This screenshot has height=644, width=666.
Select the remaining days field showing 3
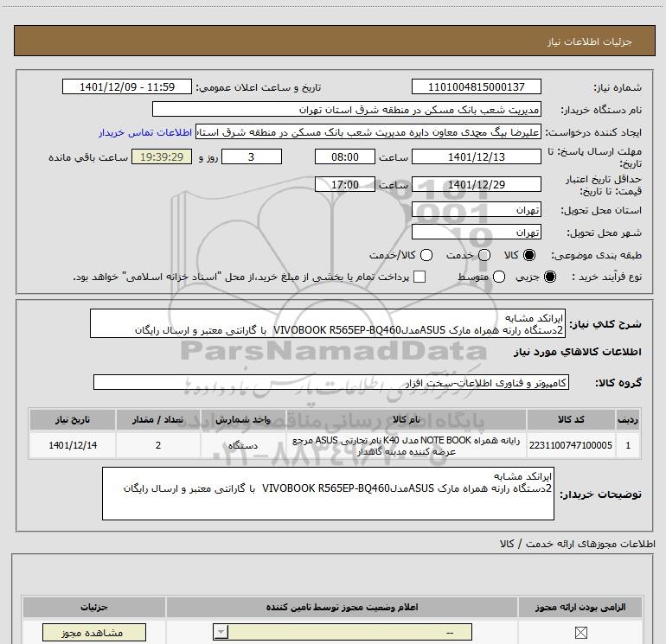pos(252,156)
